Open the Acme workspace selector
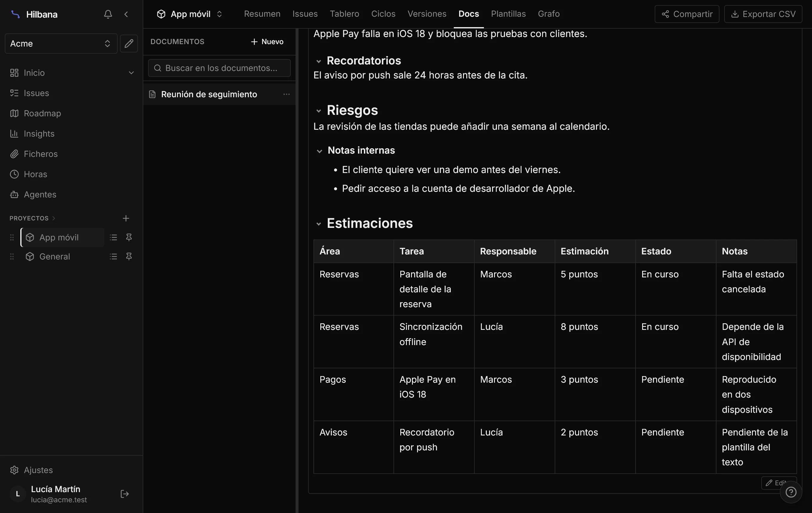 pyautogui.click(x=61, y=44)
